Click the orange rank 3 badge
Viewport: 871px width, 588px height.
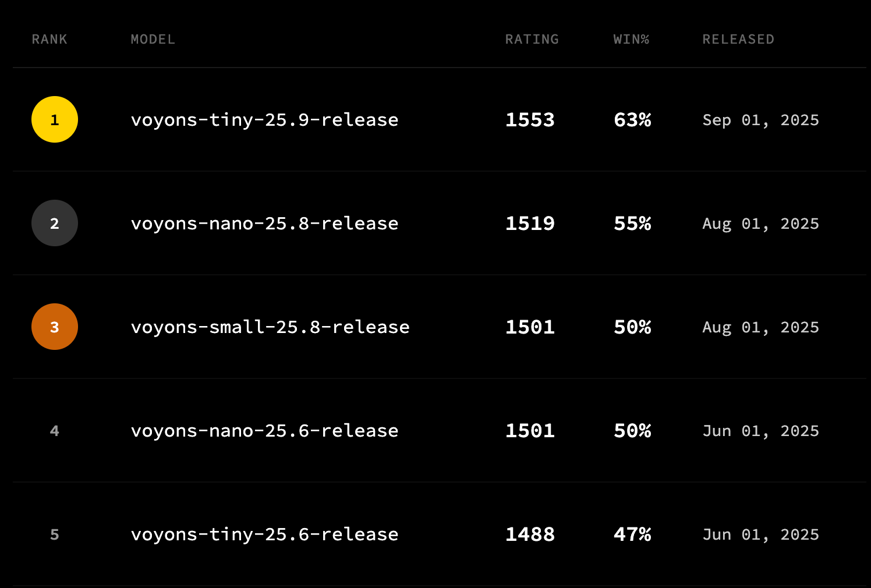pos(55,327)
